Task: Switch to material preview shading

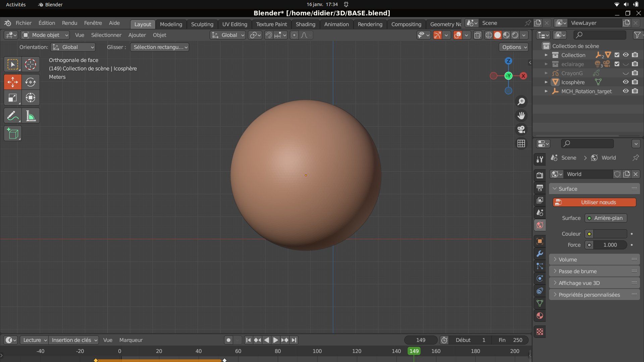Action: coord(506,35)
